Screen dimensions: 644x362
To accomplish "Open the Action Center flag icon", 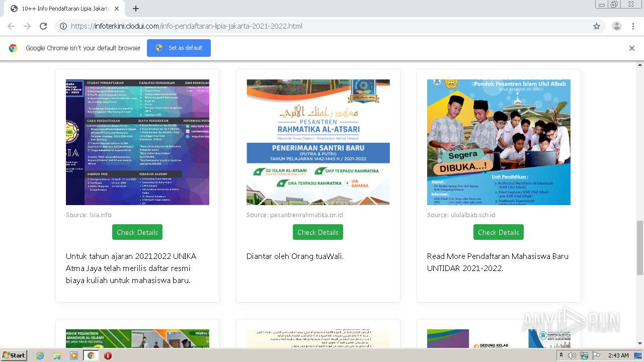I will click(596, 355).
